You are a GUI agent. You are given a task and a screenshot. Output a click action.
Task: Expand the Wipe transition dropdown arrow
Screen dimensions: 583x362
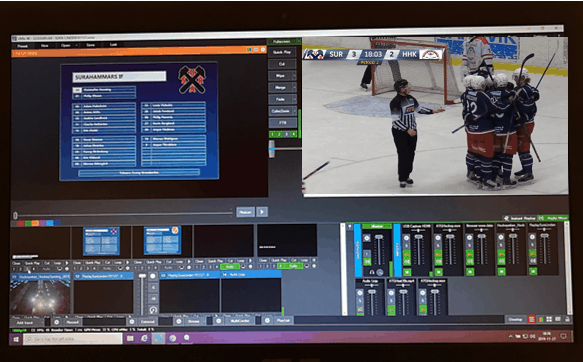pyautogui.click(x=294, y=76)
